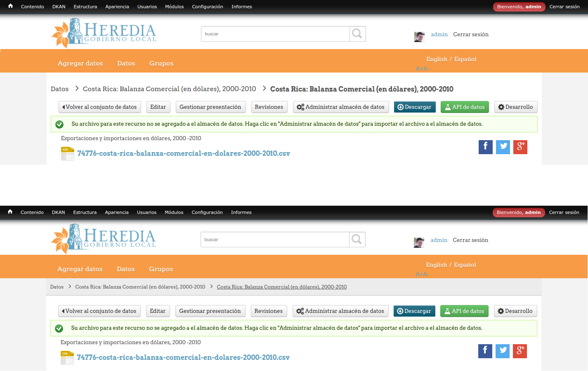
Task: Open the Desarrollo button in the lower page
Action: pos(515,311)
